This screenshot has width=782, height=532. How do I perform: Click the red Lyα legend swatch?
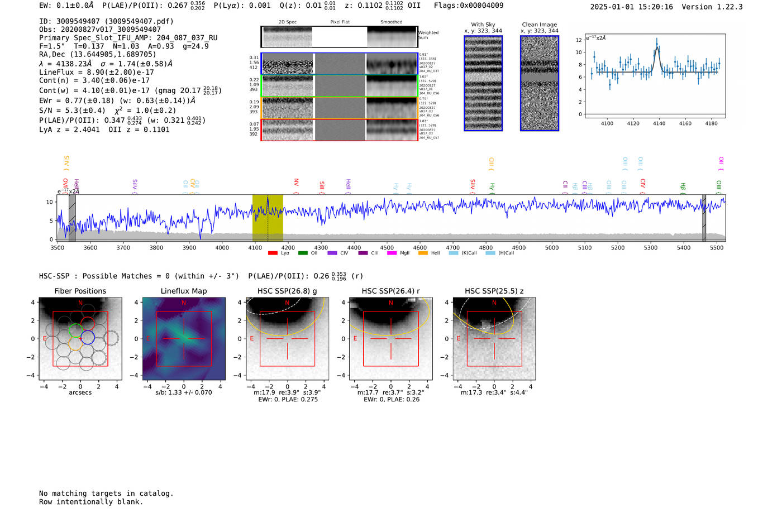pos(273,253)
